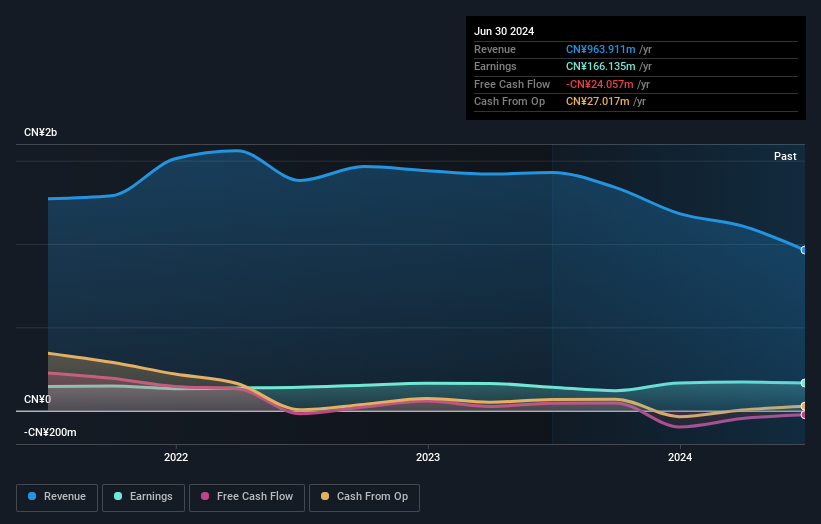Screen dimensions: 821x524
Task: Toggle the Cash From Op legend button
Action: [x=364, y=497]
